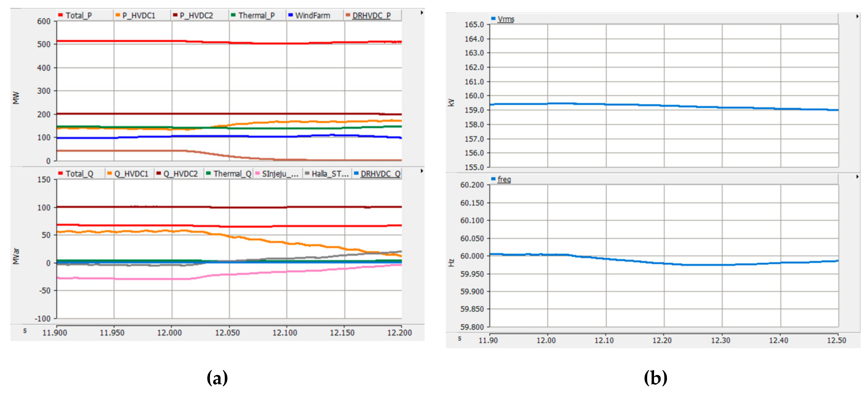Click the underlined freq trace label
868x397 pixels.
pyautogui.click(x=504, y=179)
